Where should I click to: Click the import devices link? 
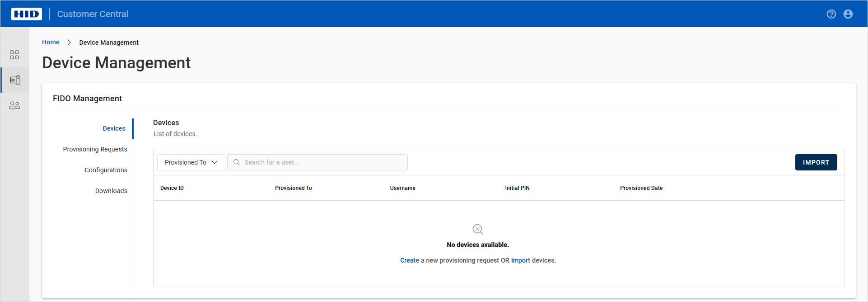520,260
